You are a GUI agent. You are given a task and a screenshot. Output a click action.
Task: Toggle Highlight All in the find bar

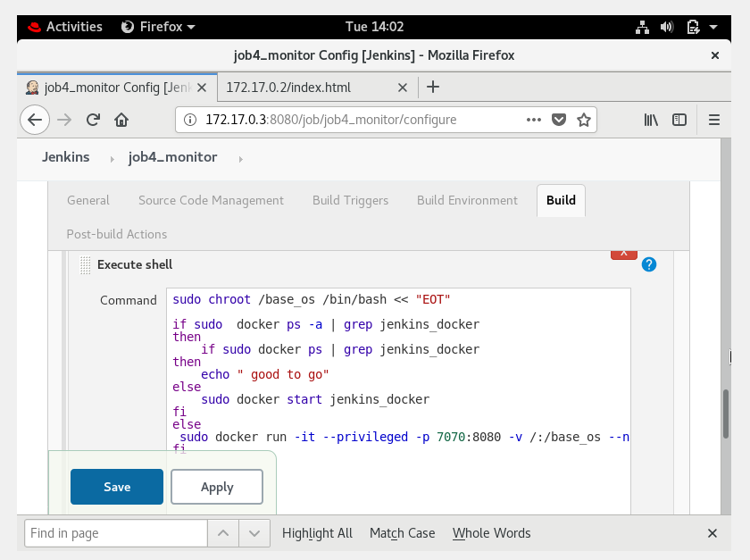click(317, 533)
